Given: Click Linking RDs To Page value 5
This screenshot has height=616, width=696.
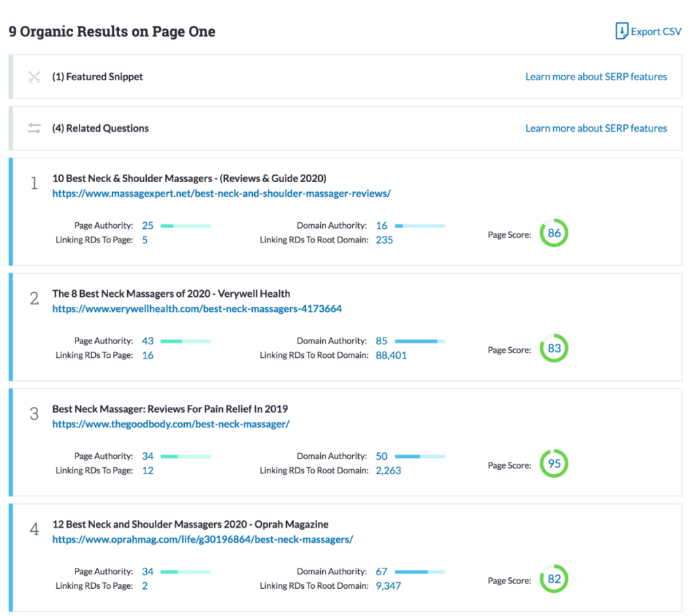Looking at the screenshot, I should [x=145, y=240].
